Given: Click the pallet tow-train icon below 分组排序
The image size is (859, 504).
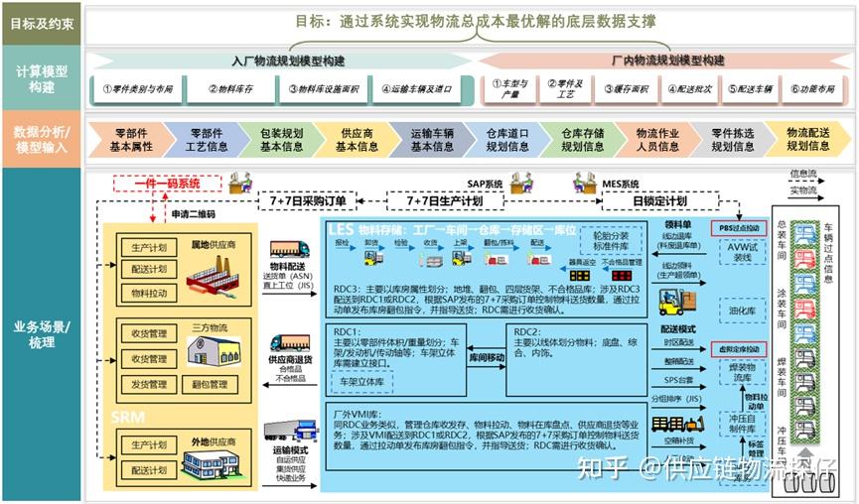Looking at the screenshot, I should click(677, 423).
